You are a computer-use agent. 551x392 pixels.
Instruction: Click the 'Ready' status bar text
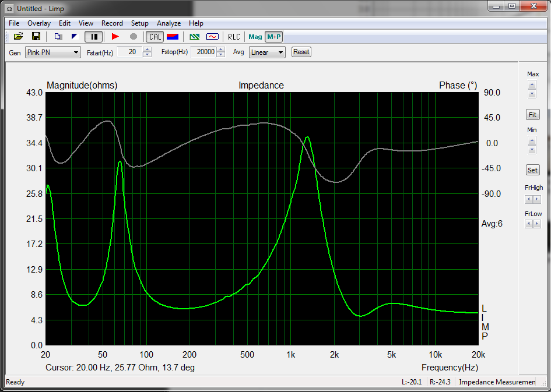[x=15, y=382]
